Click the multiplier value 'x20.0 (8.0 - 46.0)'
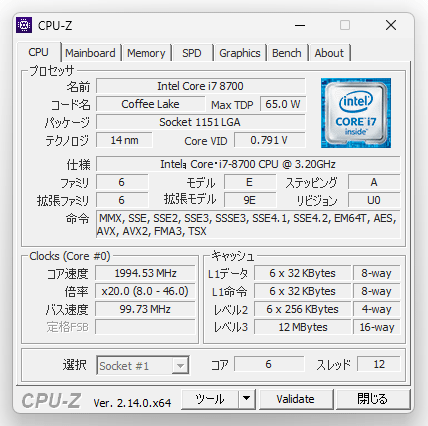The width and height of the screenshot is (428, 426). point(145,291)
